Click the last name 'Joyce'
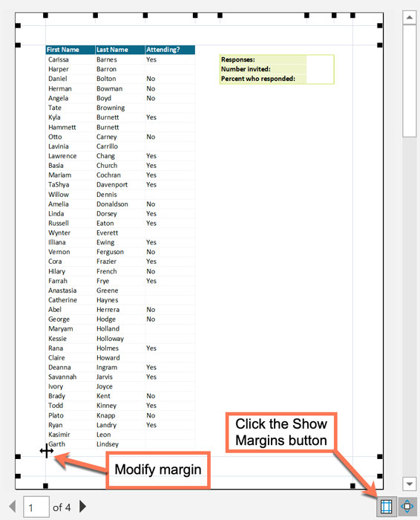 105,387
